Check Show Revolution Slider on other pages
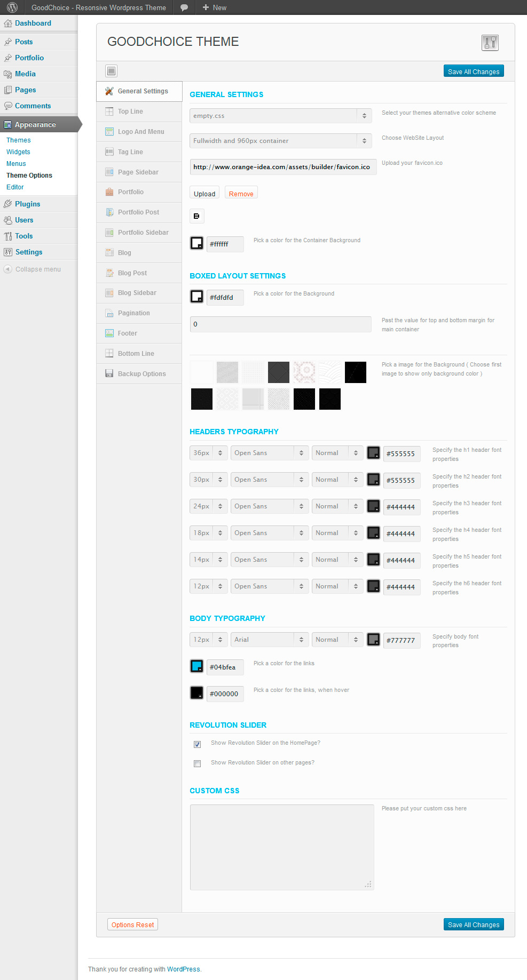527x980 pixels. coord(198,764)
